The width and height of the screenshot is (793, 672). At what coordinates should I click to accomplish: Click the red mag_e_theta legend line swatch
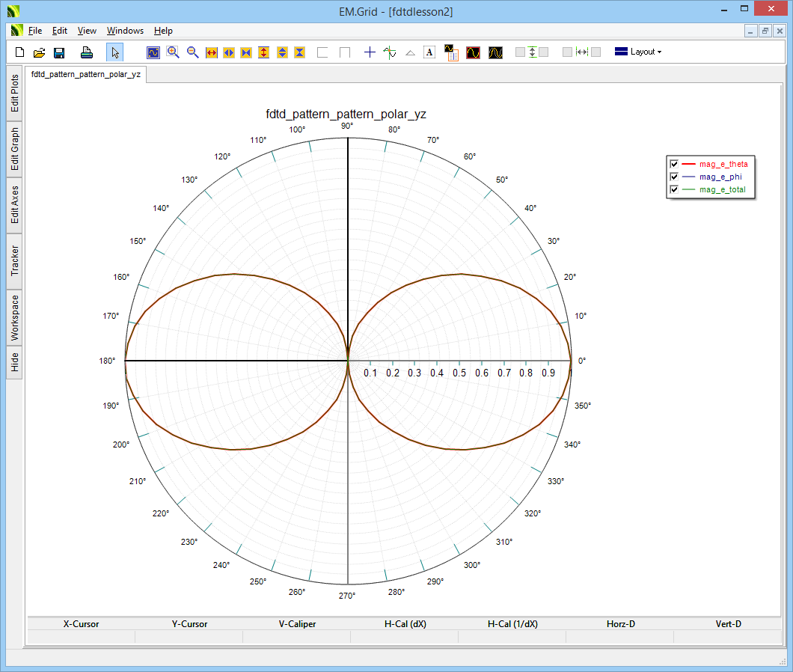point(689,164)
